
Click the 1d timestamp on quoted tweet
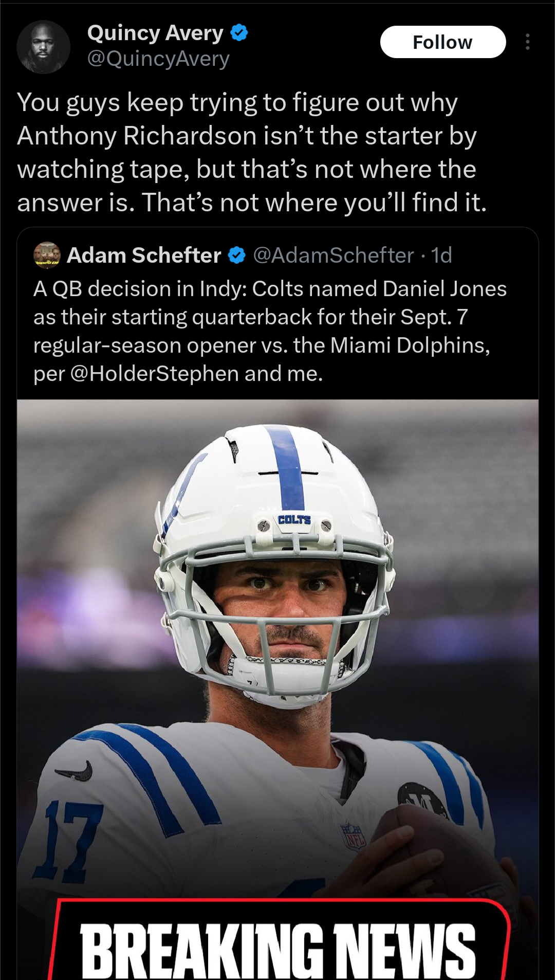pyautogui.click(x=441, y=255)
